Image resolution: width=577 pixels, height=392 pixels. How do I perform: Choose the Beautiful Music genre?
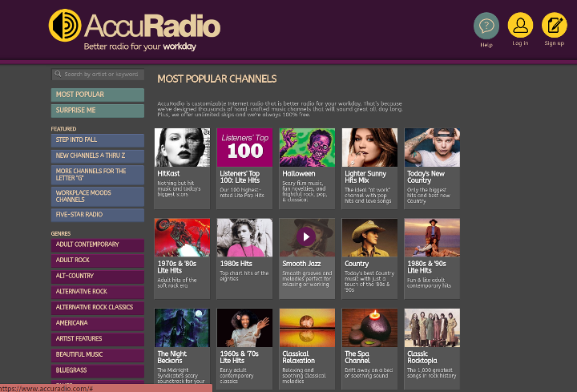(x=98, y=355)
